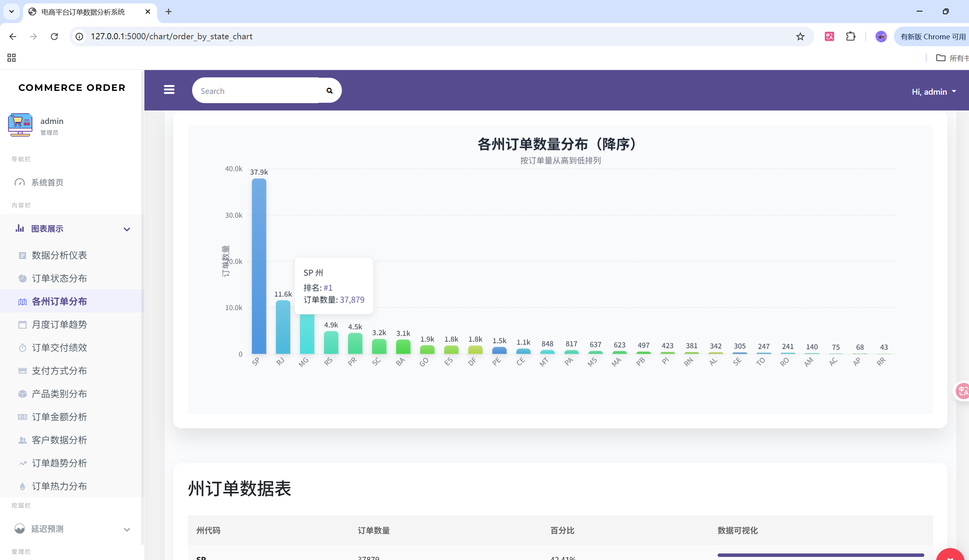Open the apps grid icon in the bookmarks bar
969x560 pixels.
coord(12,58)
